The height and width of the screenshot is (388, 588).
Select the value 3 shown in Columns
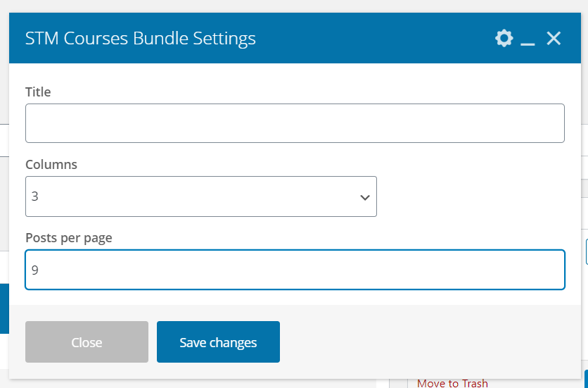[x=35, y=196]
